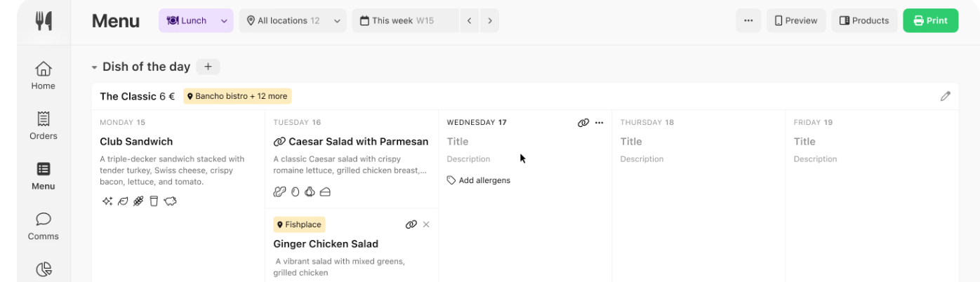Click Add allergens on Wednesday
This screenshot has height=282, width=980.
pyautogui.click(x=479, y=180)
